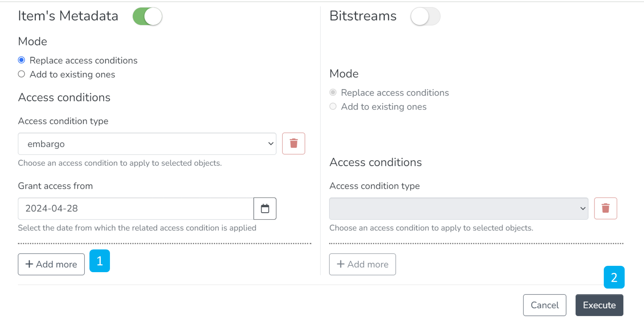The height and width of the screenshot is (321, 644).
Task: Disable the Item's Metadata toggle
Action: click(147, 16)
